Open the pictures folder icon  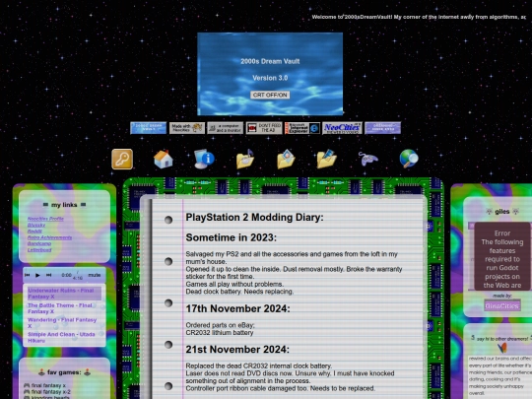point(286,159)
